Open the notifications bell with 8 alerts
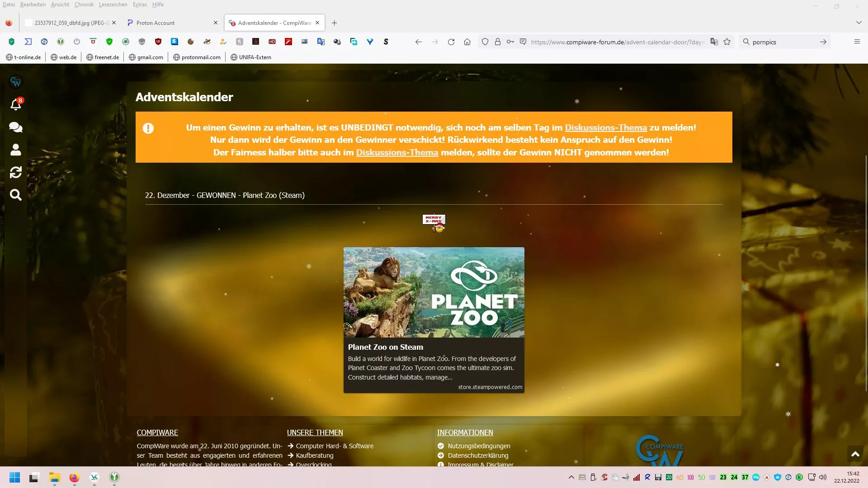Image resolution: width=868 pixels, height=488 pixels. tap(16, 104)
